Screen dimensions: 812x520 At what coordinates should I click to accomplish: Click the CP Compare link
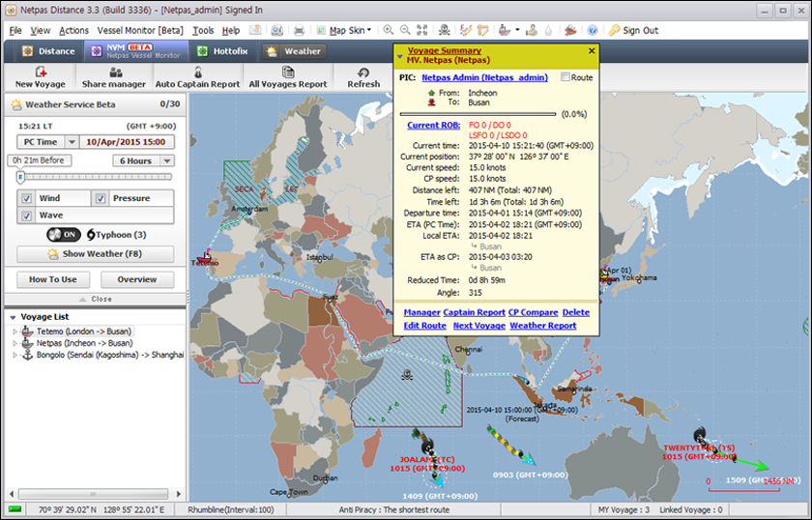click(533, 313)
